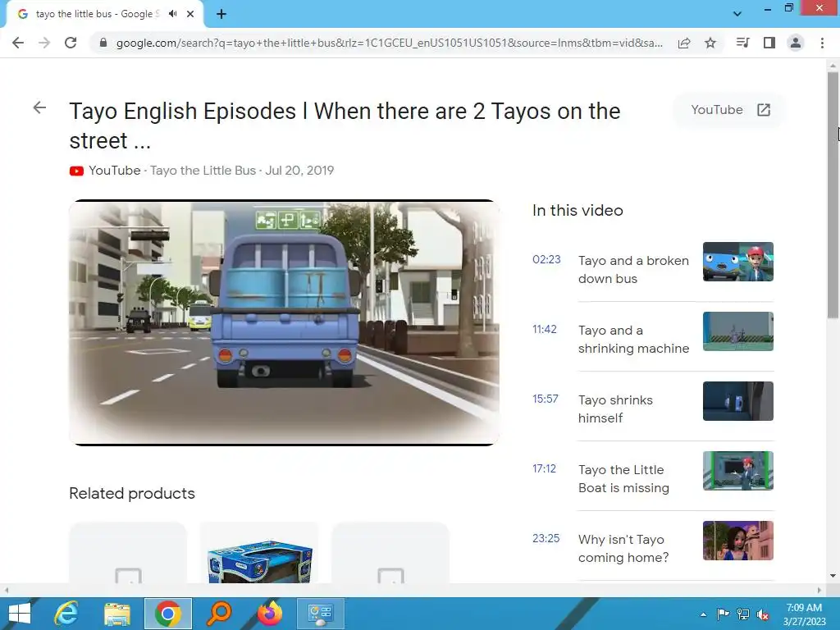Click the video title heading
The width and height of the screenshot is (840, 630).
[345, 126]
